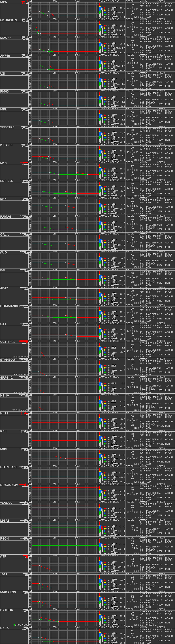Click the Galil rifle silhouette icon
175x644 pixels.
click(24, 234)
